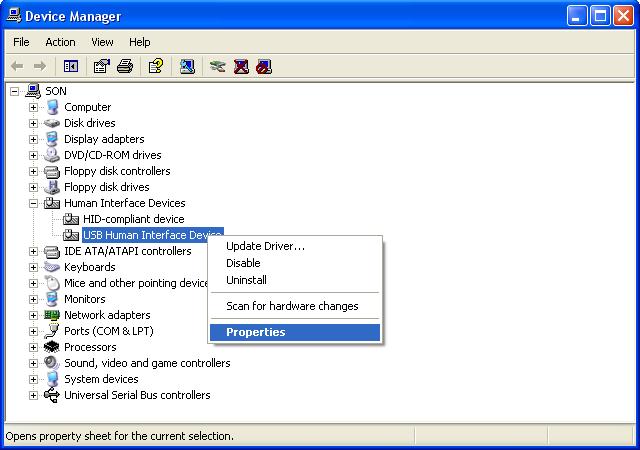640x450 pixels.
Task: Click the Display adapters icon
Action: (x=52, y=139)
